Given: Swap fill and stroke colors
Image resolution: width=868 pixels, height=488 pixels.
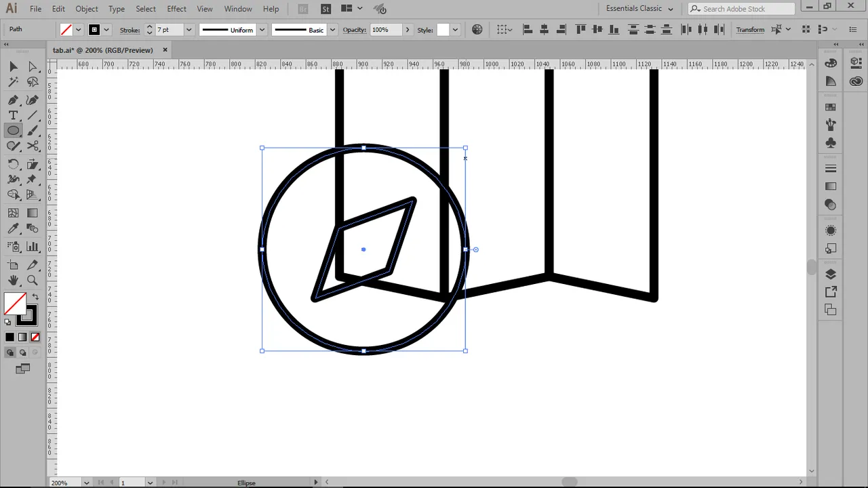Looking at the screenshot, I should coord(35,297).
